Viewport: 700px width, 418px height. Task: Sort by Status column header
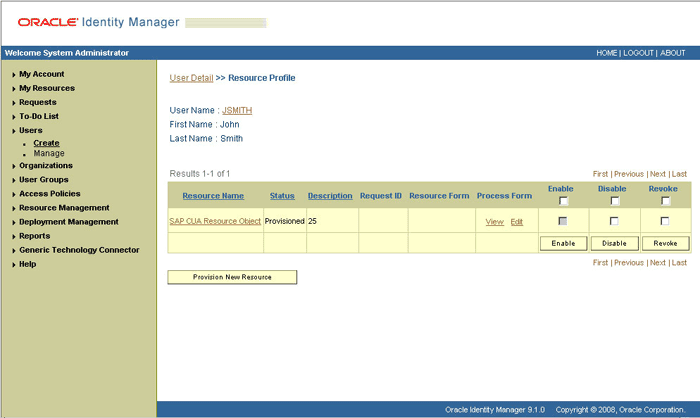click(x=282, y=196)
